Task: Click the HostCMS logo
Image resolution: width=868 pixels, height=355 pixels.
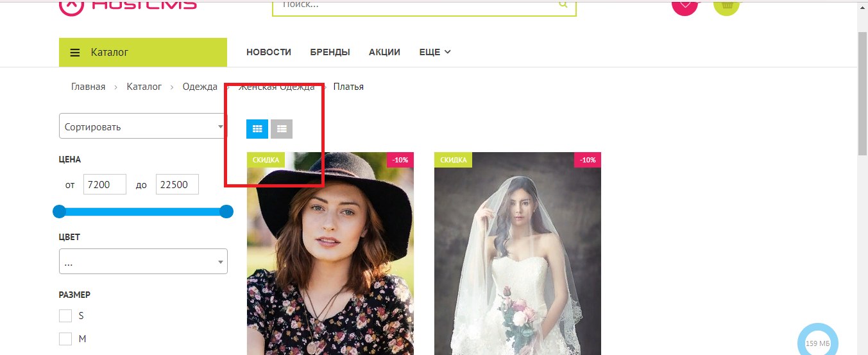Action: point(128,5)
